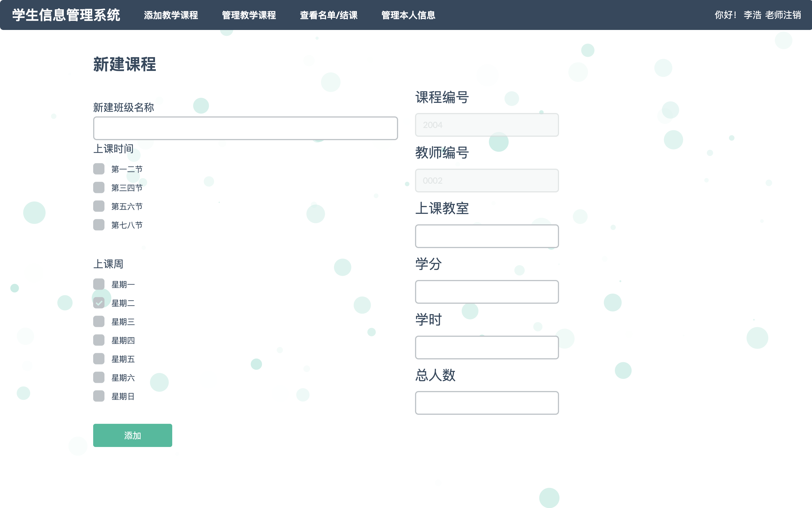The width and height of the screenshot is (812, 508).
Task: Uncheck the selected 星期二 checkbox
Action: tap(99, 303)
